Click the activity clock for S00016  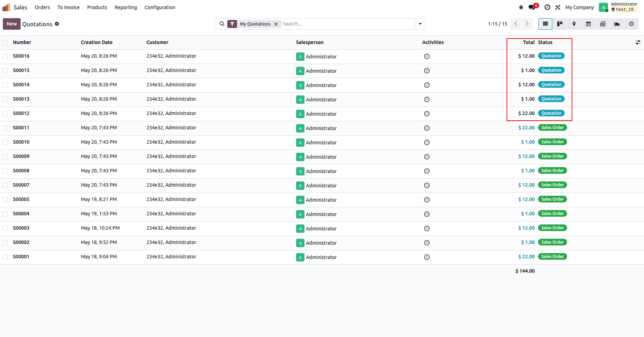(x=427, y=56)
